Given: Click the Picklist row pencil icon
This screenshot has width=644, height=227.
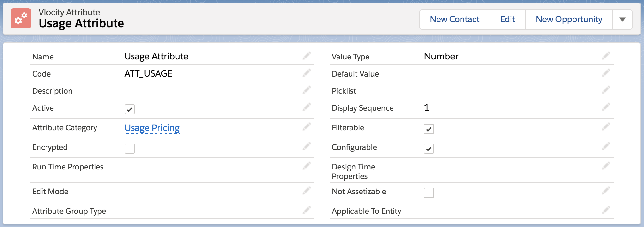Looking at the screenshot, I should [x=606, y=90].
